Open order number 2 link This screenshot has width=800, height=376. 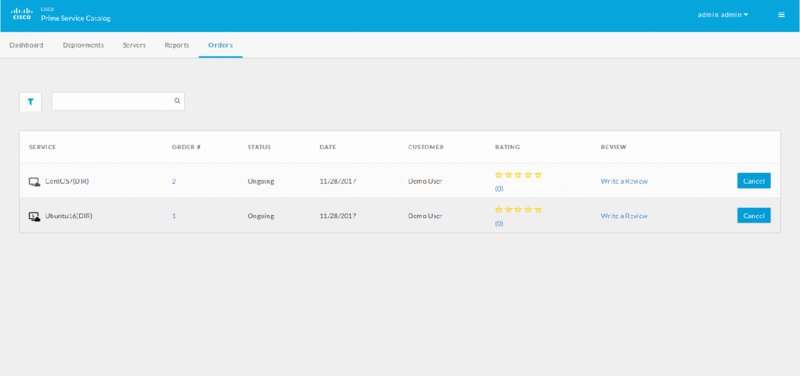click(174, 181)
